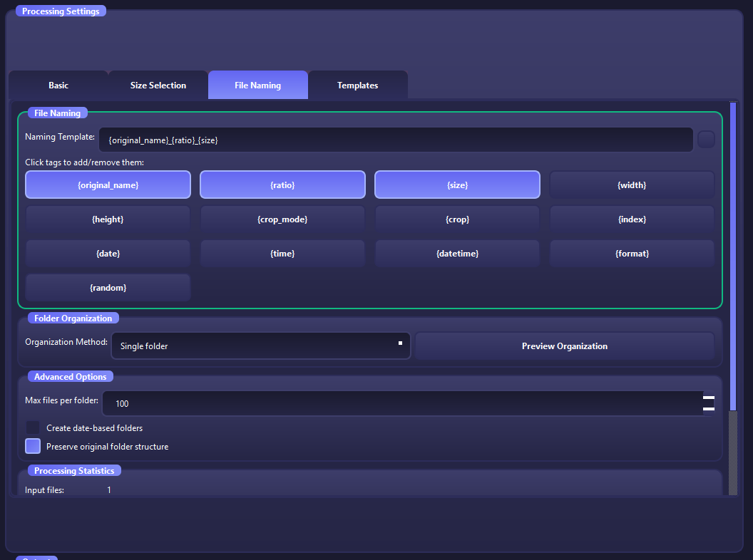Remove the {original_name} tag from template
This screenshot has height=560, width=753.
(108, 185)
